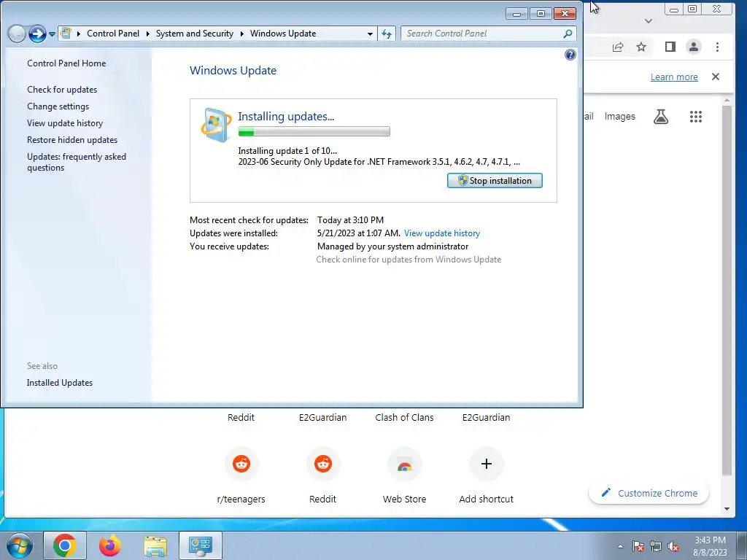Launch Firefox from taskbar
Image resolution: width=747 pixels, height=560 pixels.
tap(110, 545)
